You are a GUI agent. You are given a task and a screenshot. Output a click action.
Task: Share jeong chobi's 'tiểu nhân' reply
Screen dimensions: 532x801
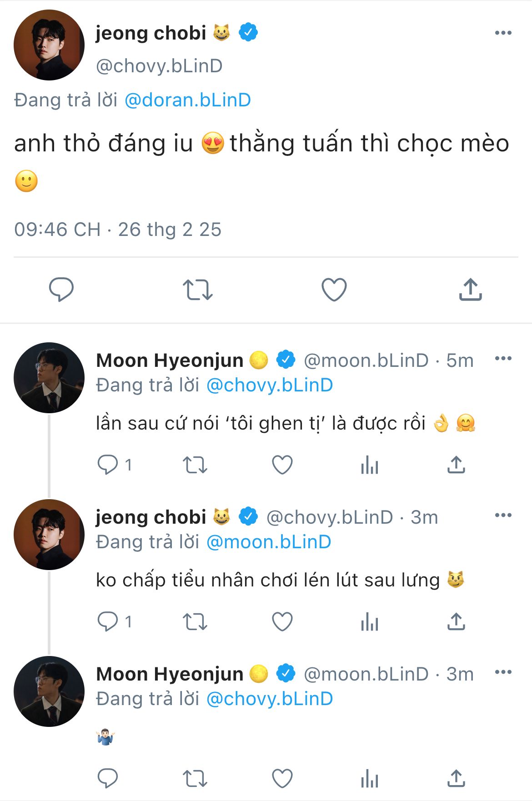[456, 621]
